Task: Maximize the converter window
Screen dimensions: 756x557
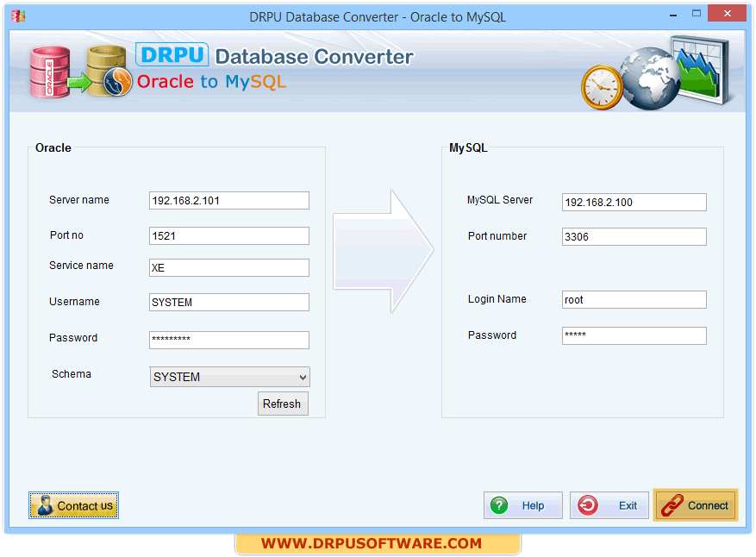Action: tap(697, 14)
